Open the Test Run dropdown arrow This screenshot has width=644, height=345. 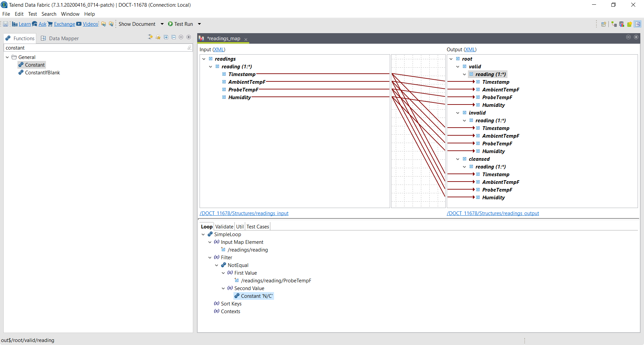[199, 24]
